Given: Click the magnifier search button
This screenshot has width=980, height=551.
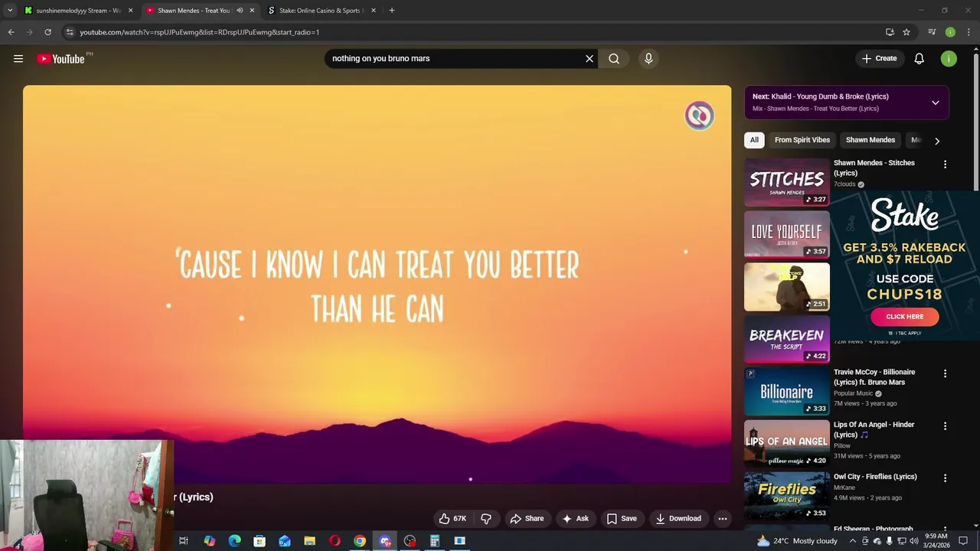Looking at the screenshot, I should tap(614, 58).
